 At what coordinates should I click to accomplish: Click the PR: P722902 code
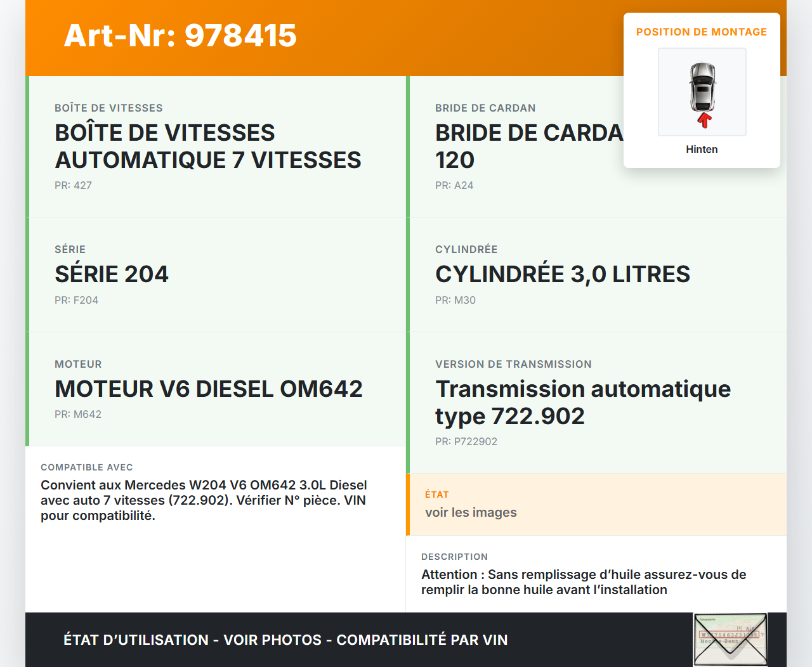(466, 442)
